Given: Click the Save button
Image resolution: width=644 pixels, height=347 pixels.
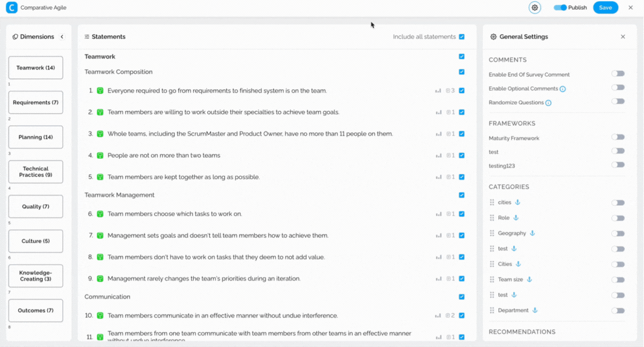Looking at the screenshot, I should pyautogui.click(x=605, y=8).
